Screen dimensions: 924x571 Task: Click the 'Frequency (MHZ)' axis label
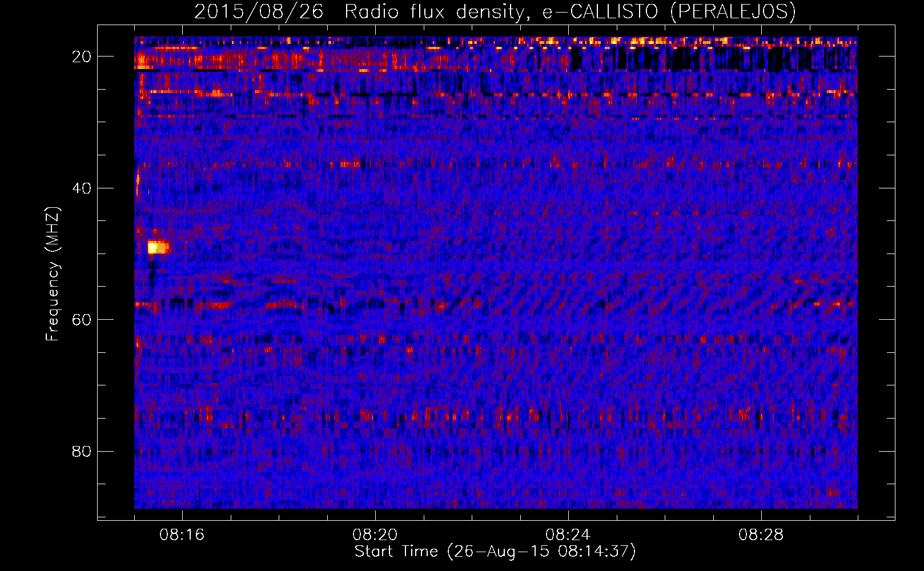pyautogui.click(x=53, y=274)
